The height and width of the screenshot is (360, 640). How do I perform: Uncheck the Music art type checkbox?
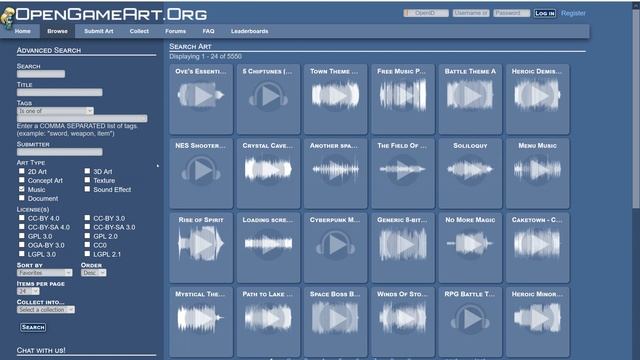point(22,189)
